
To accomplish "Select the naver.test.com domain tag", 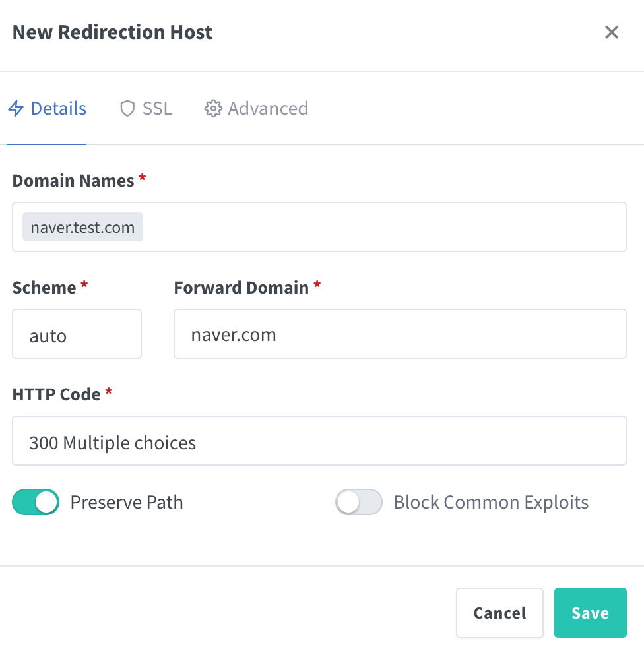I will point(82,228).
